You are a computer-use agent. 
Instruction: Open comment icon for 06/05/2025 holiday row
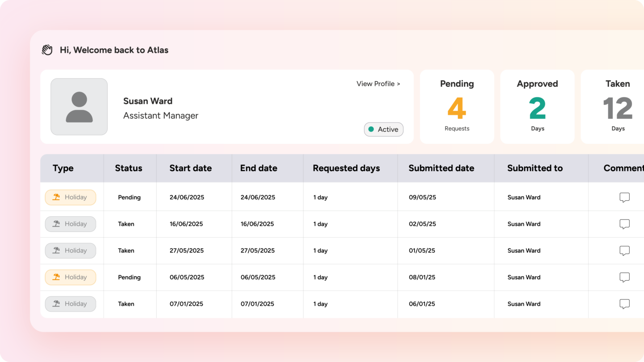pyautogui.click(x=624, y=277)
